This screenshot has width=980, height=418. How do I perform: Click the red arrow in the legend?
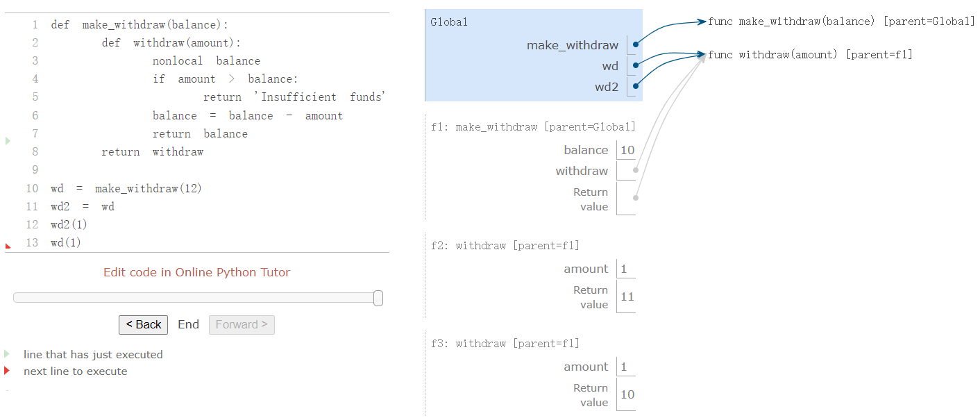click(6, 371)
